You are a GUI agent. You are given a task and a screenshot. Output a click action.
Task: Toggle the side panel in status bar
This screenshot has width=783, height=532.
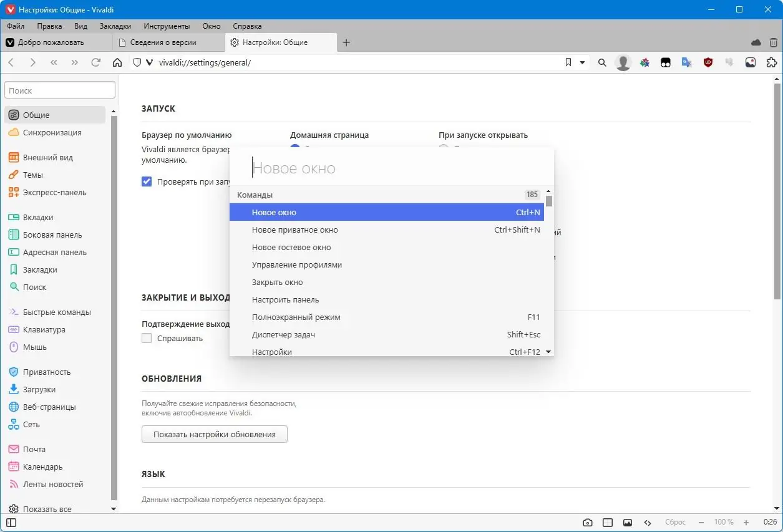(x=11, y=523)
